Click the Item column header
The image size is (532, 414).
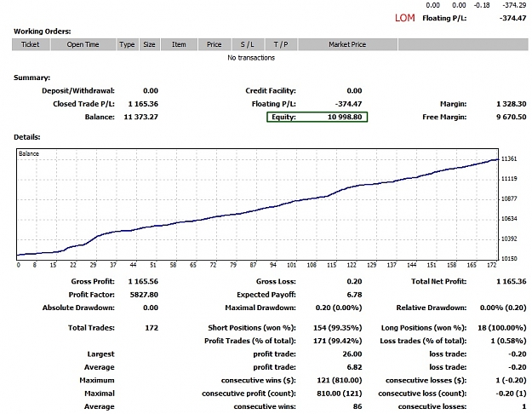[x=179, y=44]
